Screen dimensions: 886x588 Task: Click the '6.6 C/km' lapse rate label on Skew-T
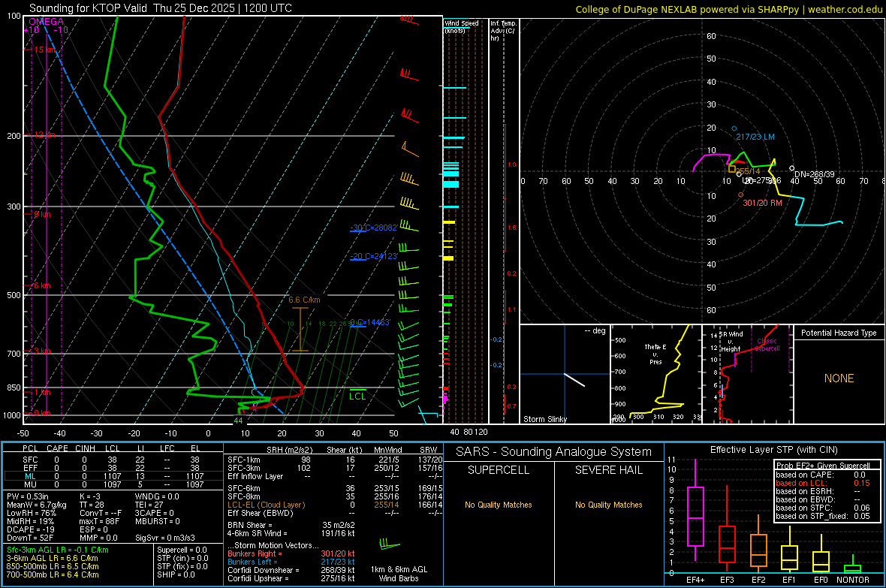click(x=304, y=300)
